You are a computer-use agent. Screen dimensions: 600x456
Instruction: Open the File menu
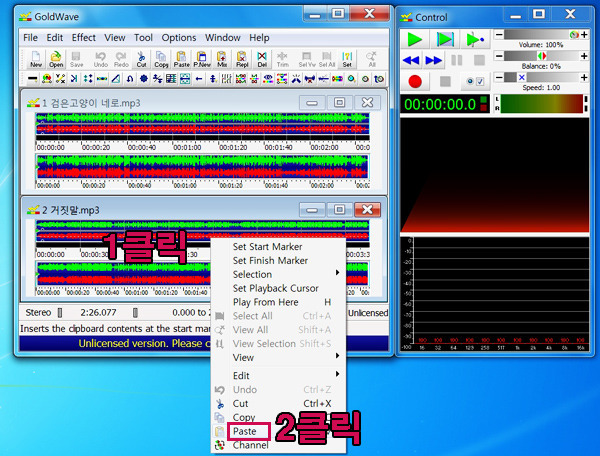30,37
